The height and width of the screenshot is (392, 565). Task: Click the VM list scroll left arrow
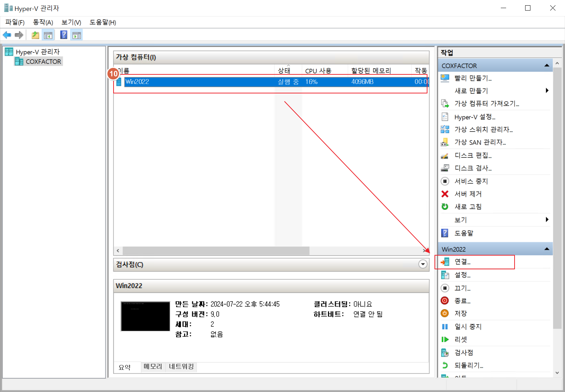118,251
